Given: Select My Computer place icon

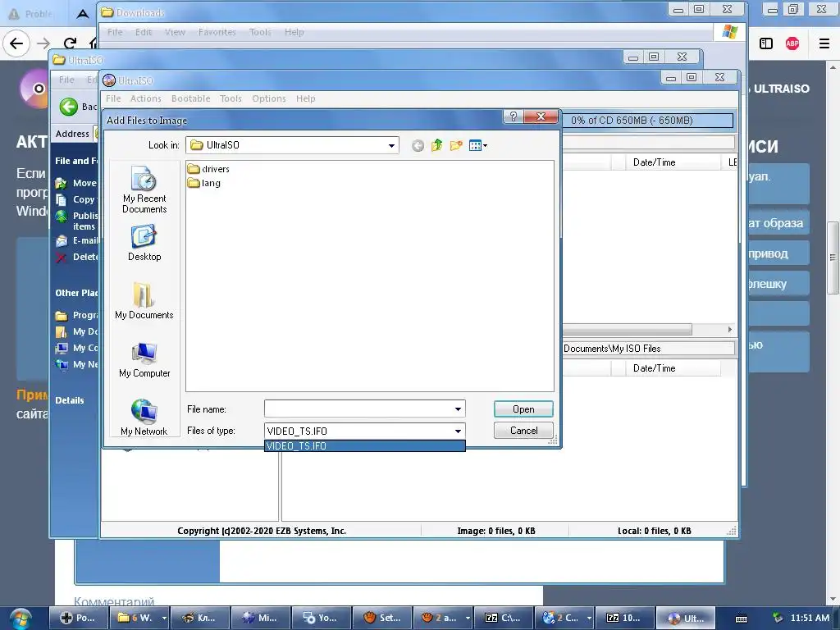Looking at the screenshot, I should [x=144, y=359].
